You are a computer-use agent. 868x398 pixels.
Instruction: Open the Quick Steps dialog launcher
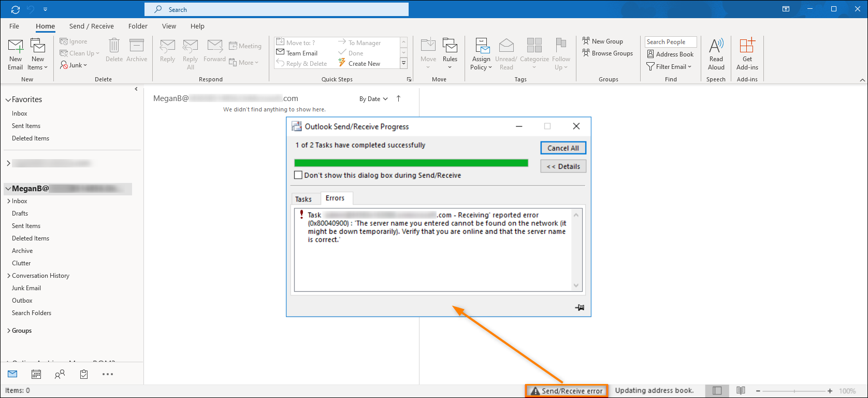(409, 79)
